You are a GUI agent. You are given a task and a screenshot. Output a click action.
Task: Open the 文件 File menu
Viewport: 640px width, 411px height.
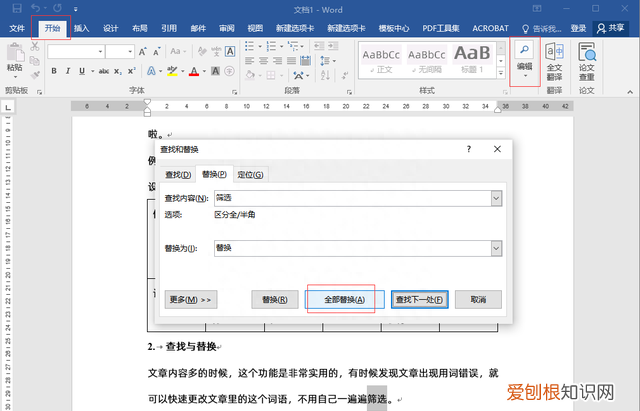(17, 28)
